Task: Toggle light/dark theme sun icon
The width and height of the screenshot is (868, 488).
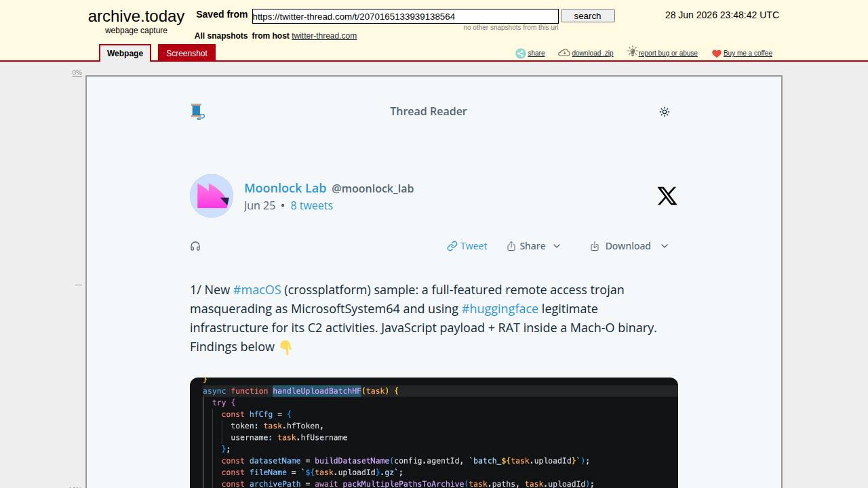Action: point(665,112)
